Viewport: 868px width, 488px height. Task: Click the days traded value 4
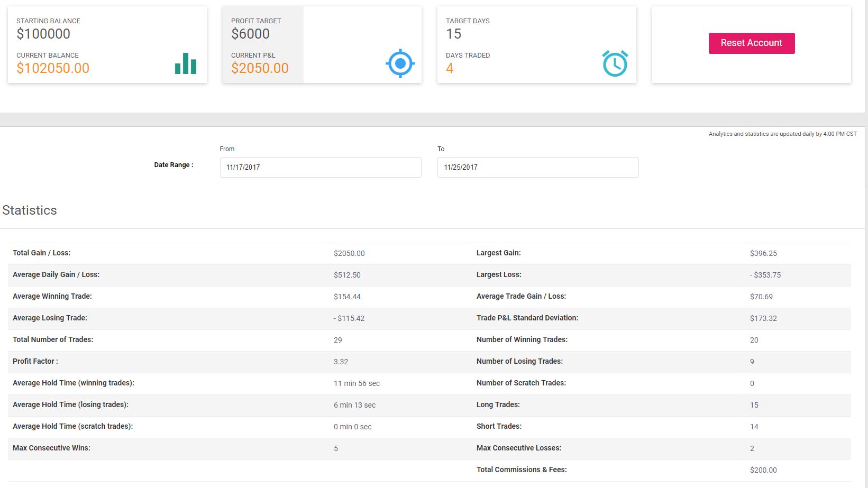click(x=450, y=68)
